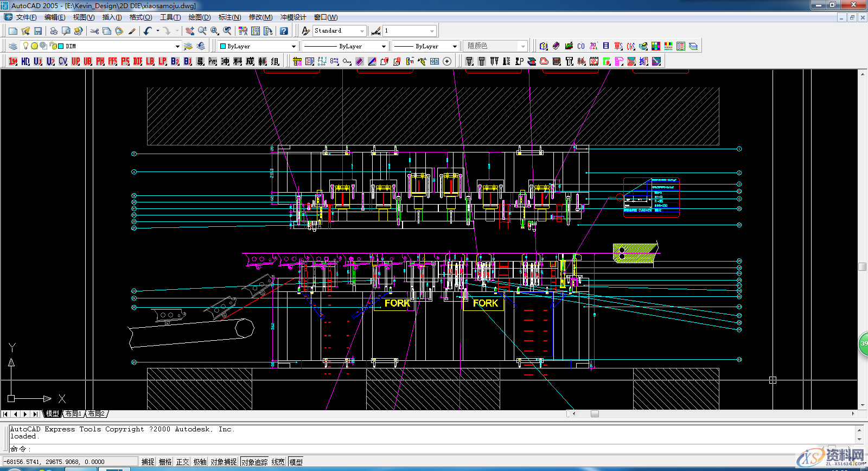The image size is (868, 471).
Task: Click the Plot printer icon
Action: [54, 31]
